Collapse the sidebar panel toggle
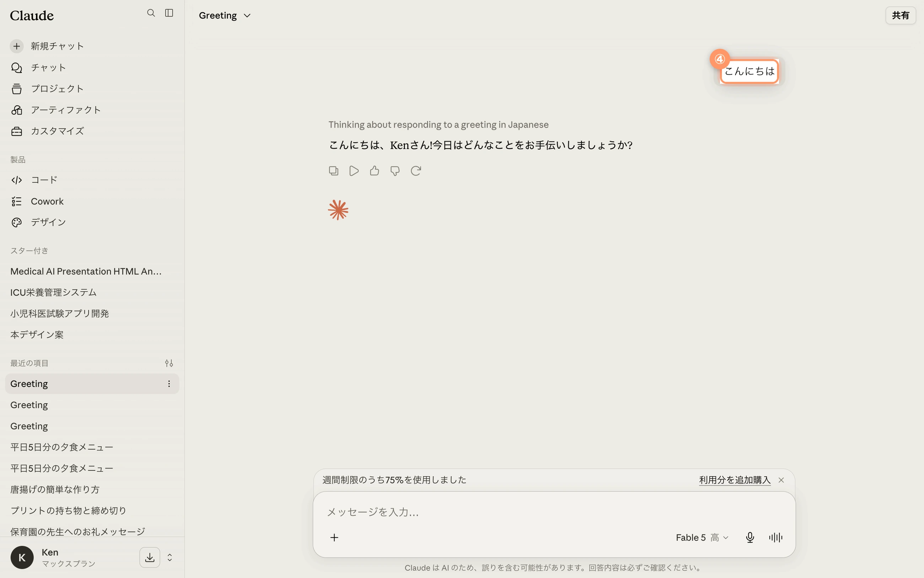This screenshot has width=924, height=578. coord(169,13)
